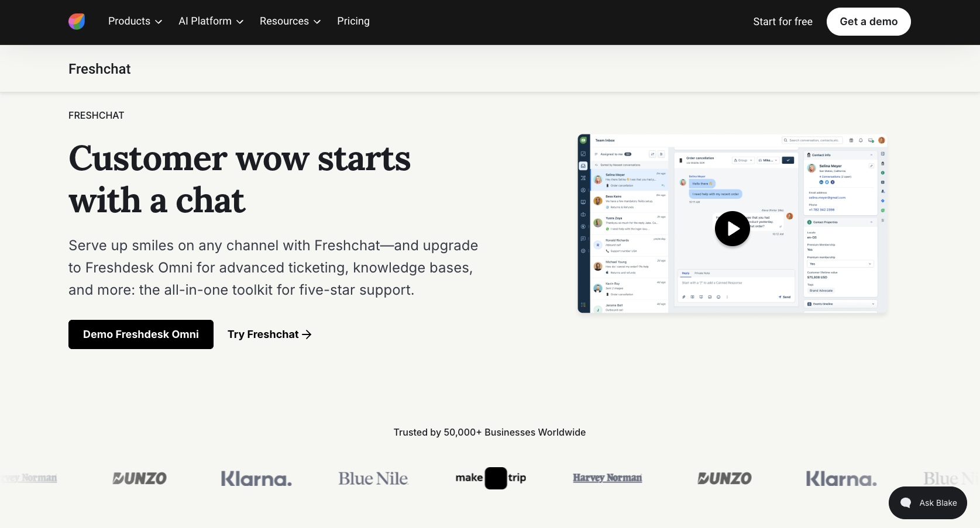Image resolution: width=980 pixels, height=528 pixels.
Task: Open the Resources dropdown menu
Action: (290, 21)
